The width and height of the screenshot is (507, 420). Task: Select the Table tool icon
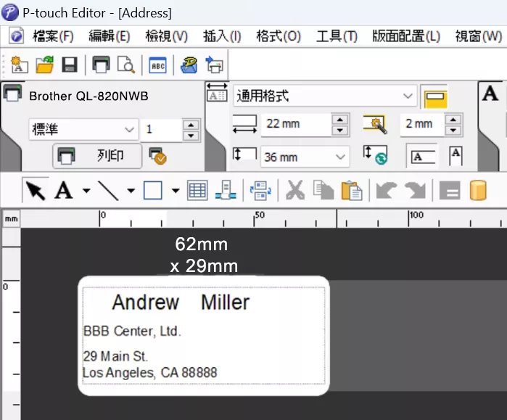197,191
